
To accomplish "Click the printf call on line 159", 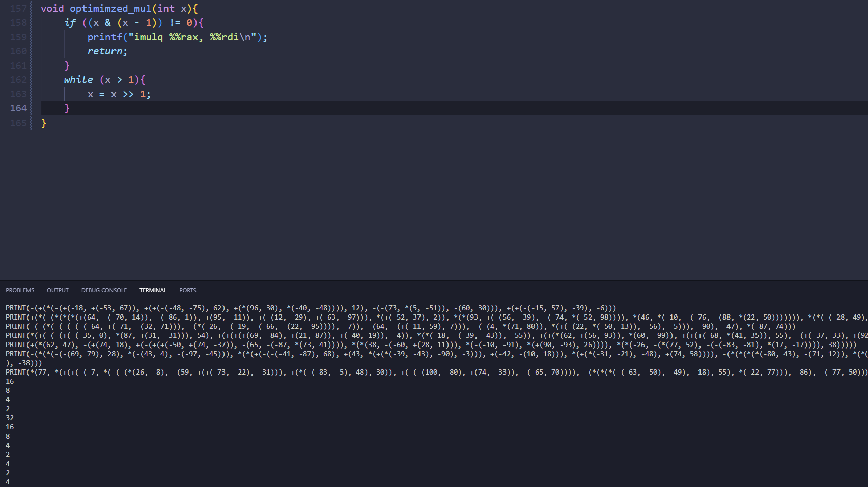I will (104, 37).
